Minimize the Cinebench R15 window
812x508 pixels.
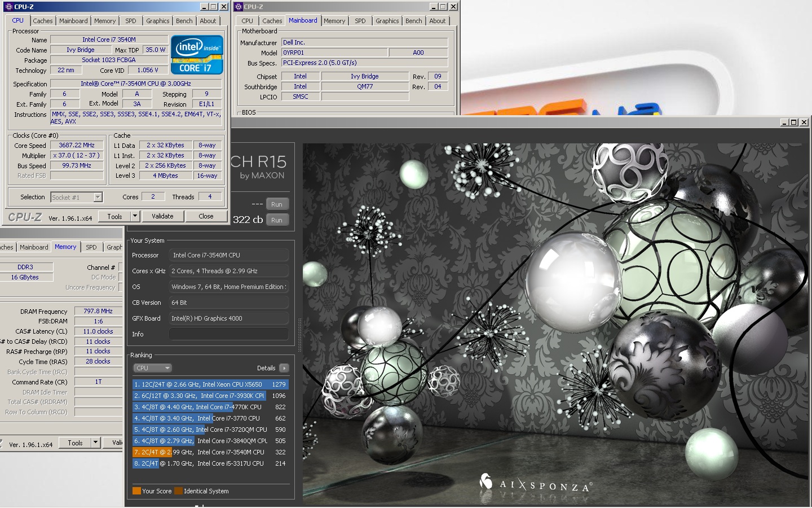point(785,122)
